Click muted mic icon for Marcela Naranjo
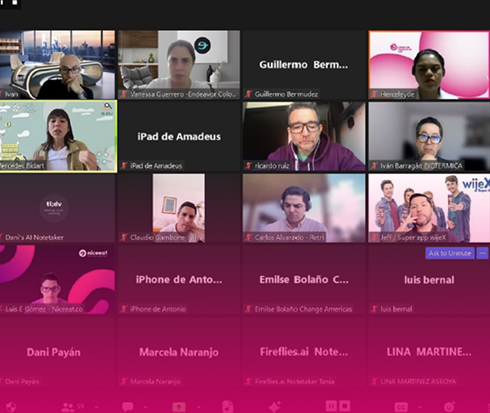Viewport: 490px width, 413px height. tap(124, 381)
